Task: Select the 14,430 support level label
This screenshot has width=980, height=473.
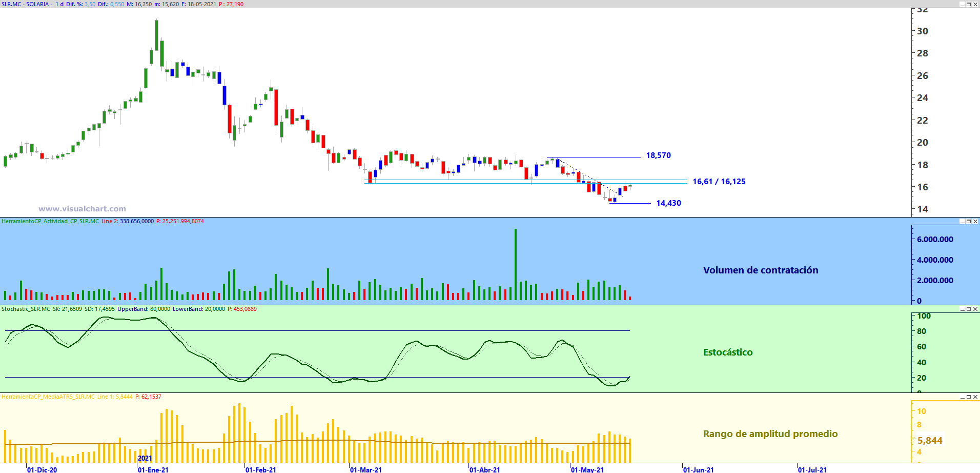Action: click(x=669, y=203)
